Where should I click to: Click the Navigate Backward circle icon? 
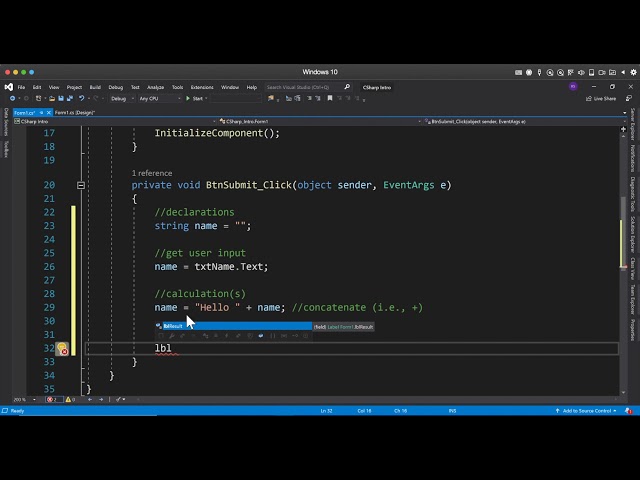pos(12,98)
